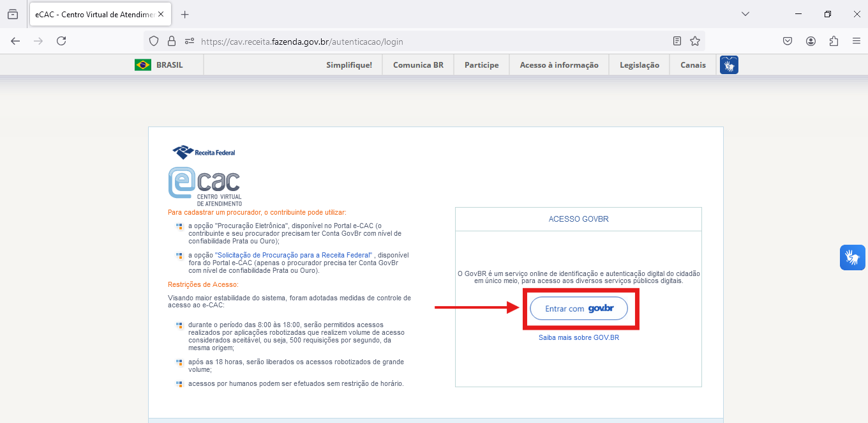The height and width of the screenshot is (423, 868).
Task: Open the floating VLibras accessibility widget
Action: pyautogui.click(x=853, y=258)
